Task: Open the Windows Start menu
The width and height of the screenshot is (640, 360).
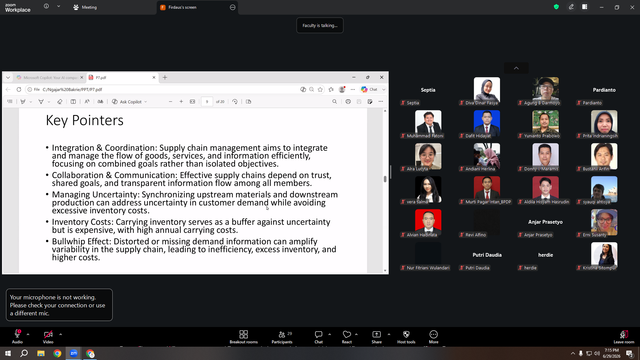Action: pos(8,353)
